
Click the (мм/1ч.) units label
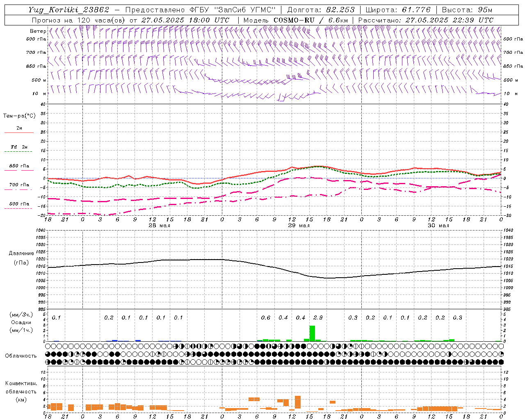21,330
